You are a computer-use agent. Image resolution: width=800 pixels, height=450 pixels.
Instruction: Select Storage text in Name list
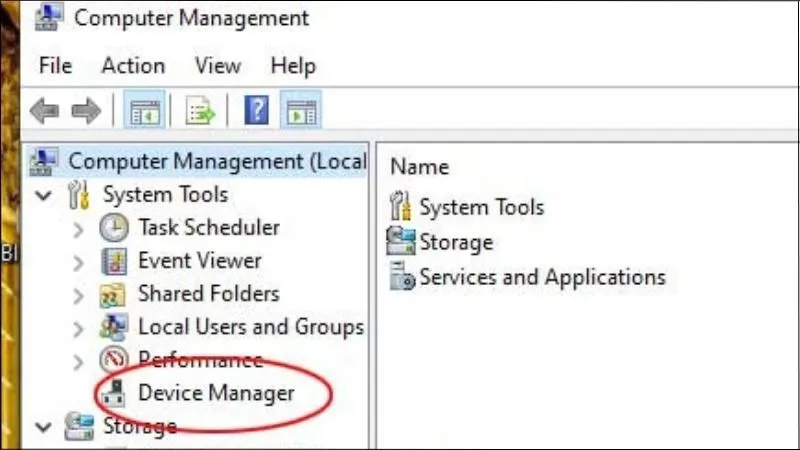click(457, 242)
